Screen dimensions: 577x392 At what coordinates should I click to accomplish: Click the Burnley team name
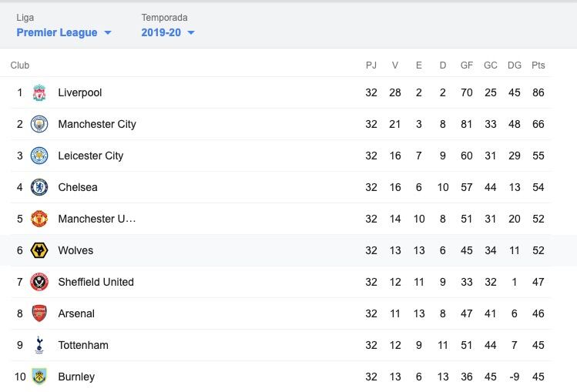point(76,377)
